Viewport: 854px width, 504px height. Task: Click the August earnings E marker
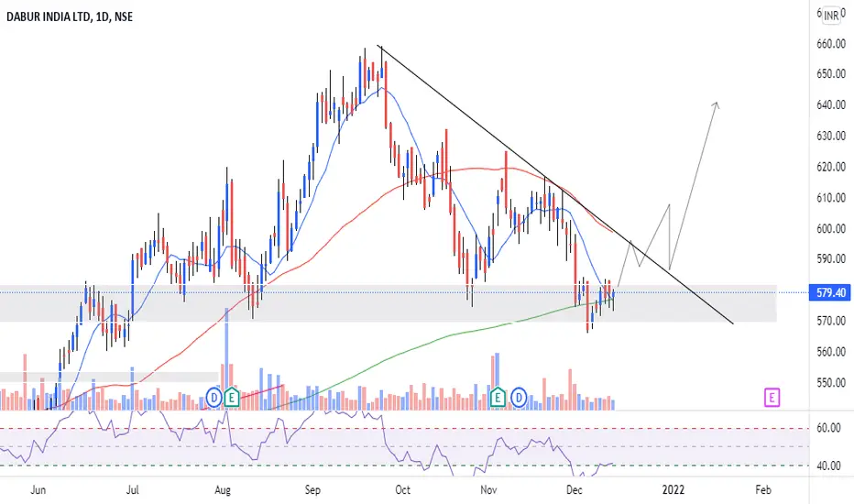(232, 398)
